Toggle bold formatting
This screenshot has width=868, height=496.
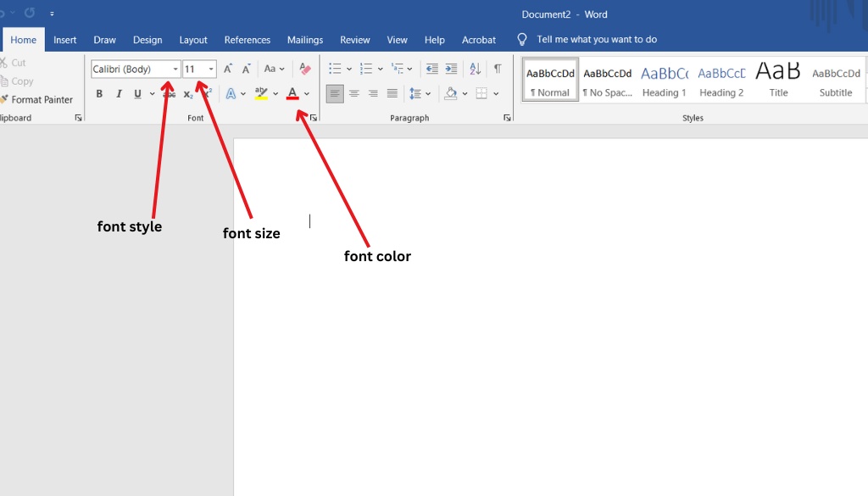pos(99,93)
